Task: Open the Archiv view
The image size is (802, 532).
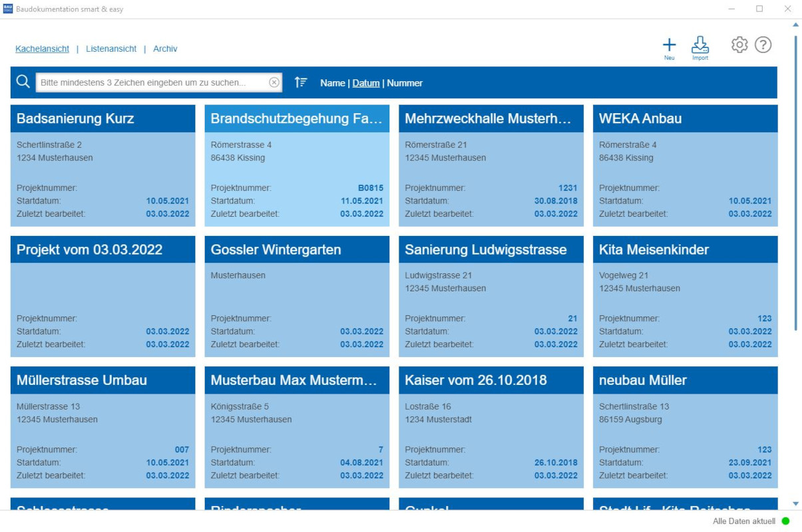Action: [165, 49]
